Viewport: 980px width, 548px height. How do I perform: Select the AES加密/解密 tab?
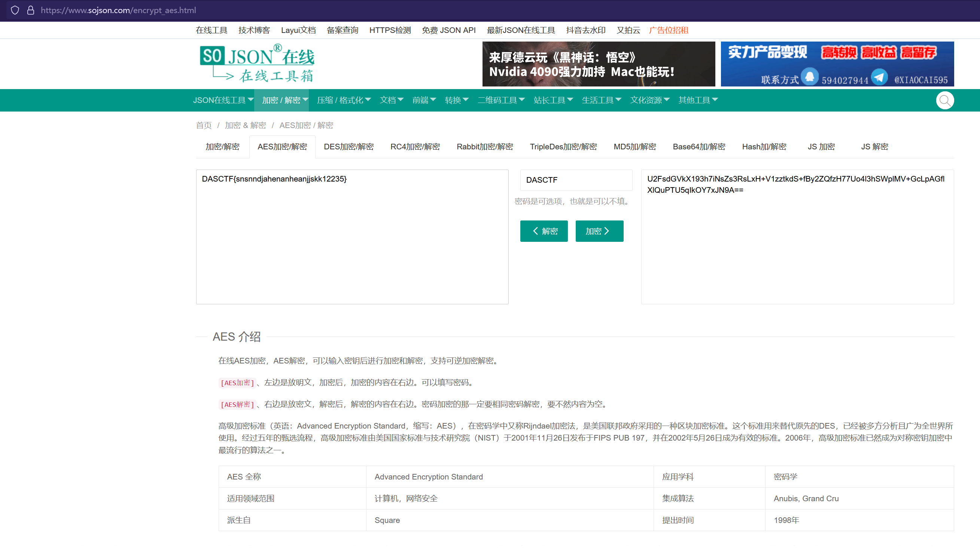282,147
